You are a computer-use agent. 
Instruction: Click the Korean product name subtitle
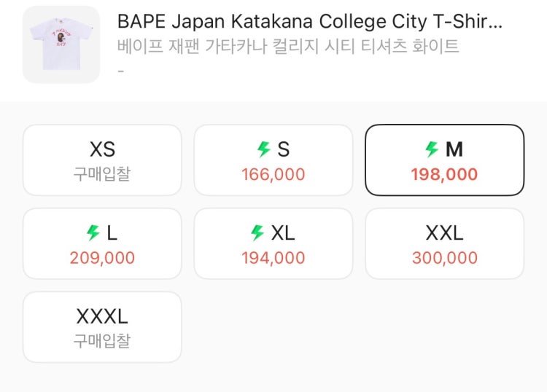(288, 47)
